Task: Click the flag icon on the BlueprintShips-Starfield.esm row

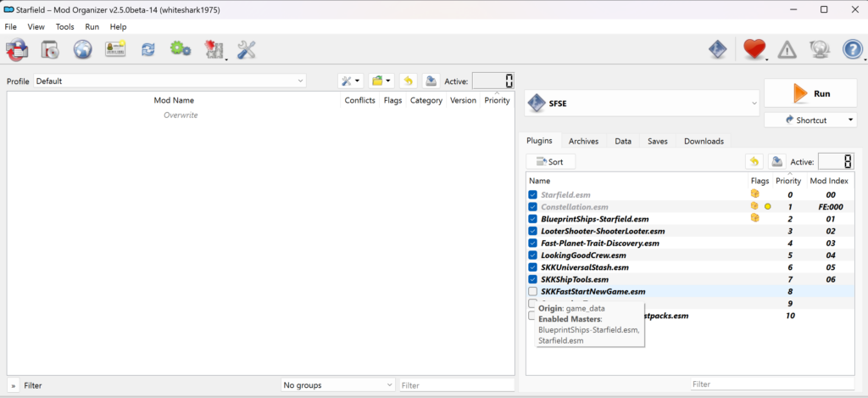Action: (x=754, y=218)
